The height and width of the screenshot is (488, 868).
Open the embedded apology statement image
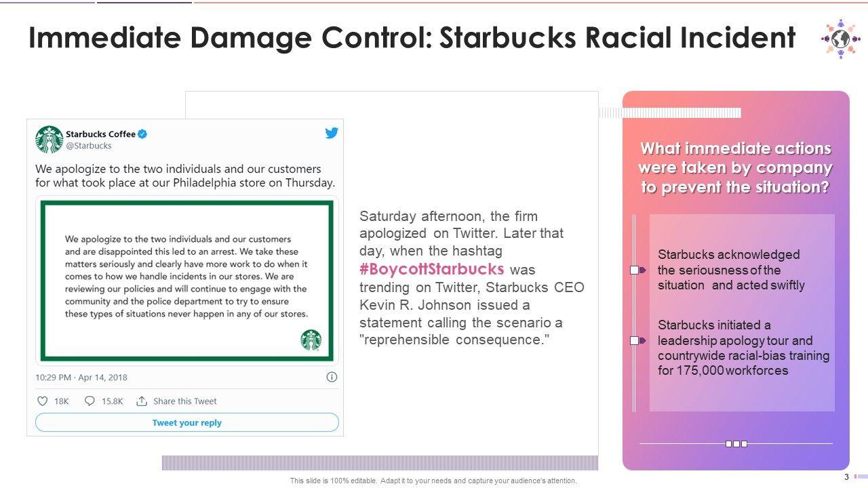187,281
